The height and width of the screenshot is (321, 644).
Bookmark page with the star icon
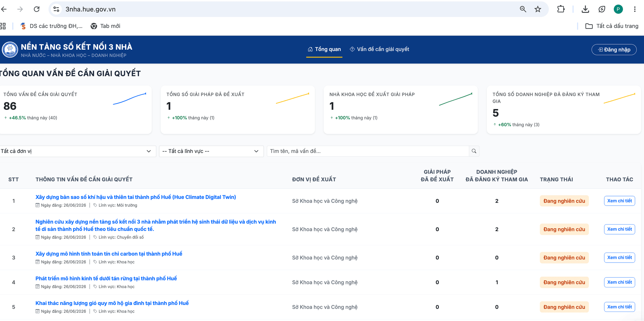click(538, 9)
